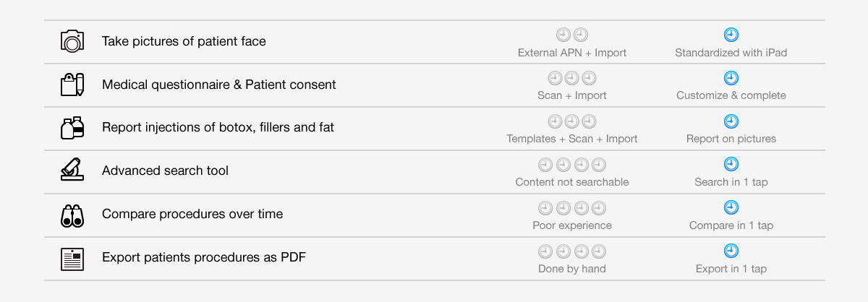Click the bottles icon for injections report
Image resolution: width=868 pixels, height=302 pixels.
(72, 128)
